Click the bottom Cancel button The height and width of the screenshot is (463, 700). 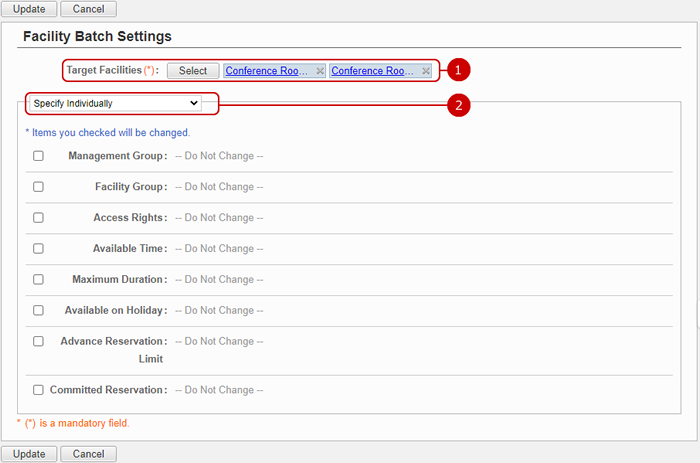[88, 454]
